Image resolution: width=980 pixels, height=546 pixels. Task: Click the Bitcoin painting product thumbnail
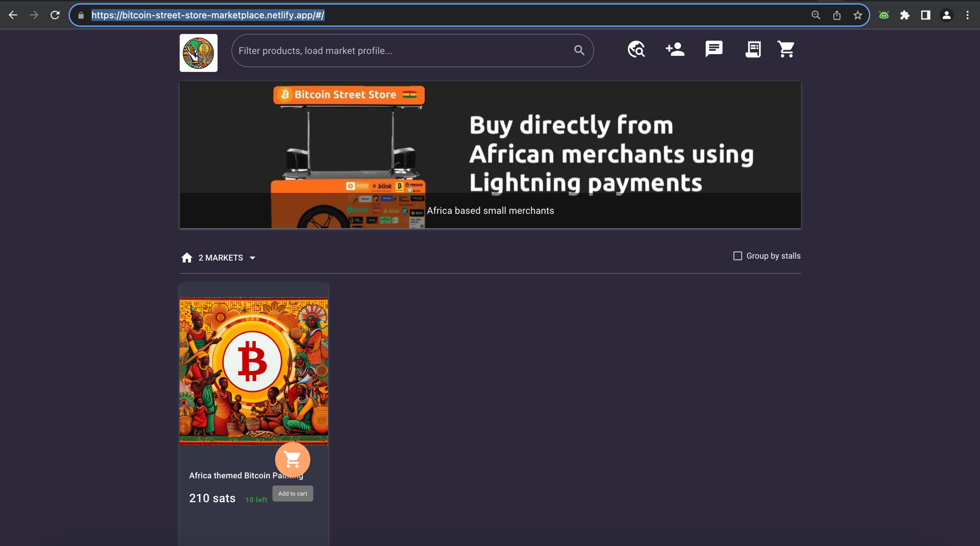(254, 371)
